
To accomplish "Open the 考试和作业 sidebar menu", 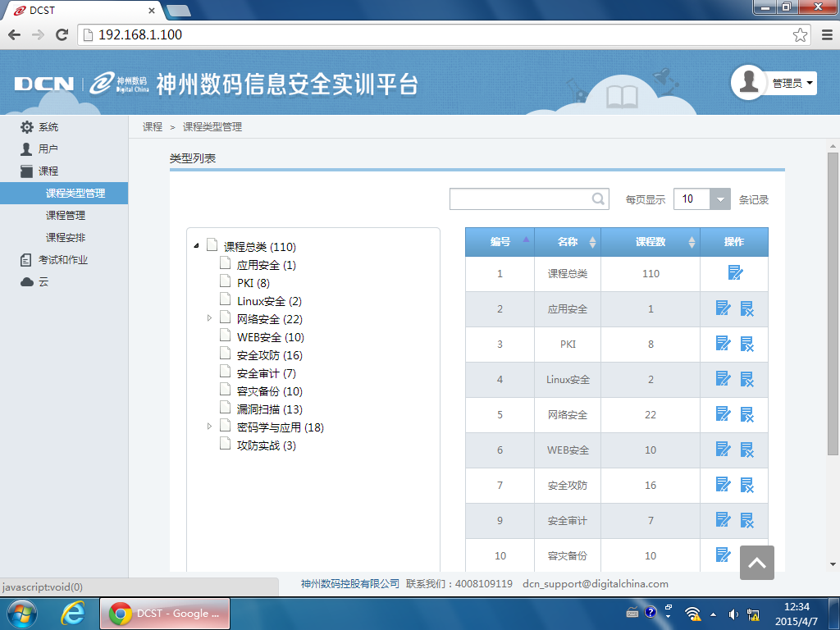I will coord(54,260).
